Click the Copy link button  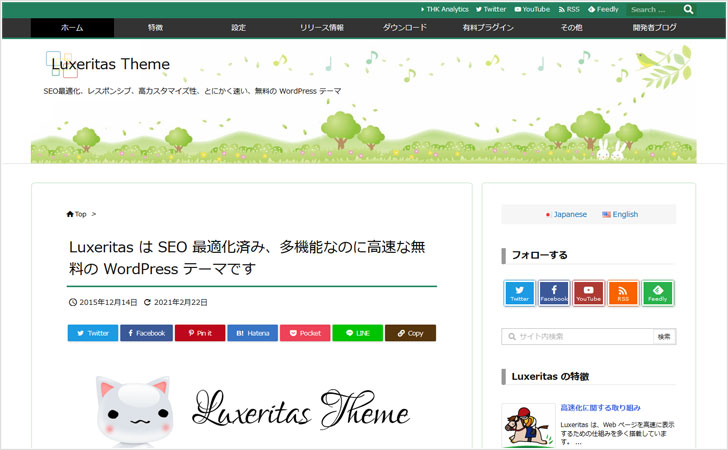pyautogui.click(x=410, y=333)
